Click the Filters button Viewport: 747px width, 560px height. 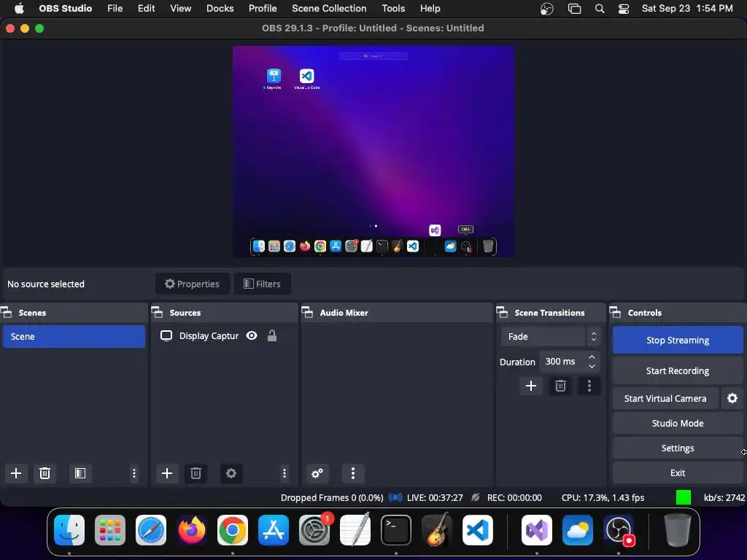(x=263, y=284)
